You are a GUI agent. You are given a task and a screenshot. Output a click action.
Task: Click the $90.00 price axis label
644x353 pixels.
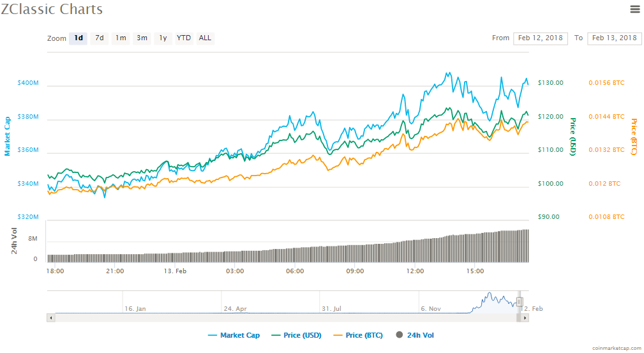coord(548,217)
